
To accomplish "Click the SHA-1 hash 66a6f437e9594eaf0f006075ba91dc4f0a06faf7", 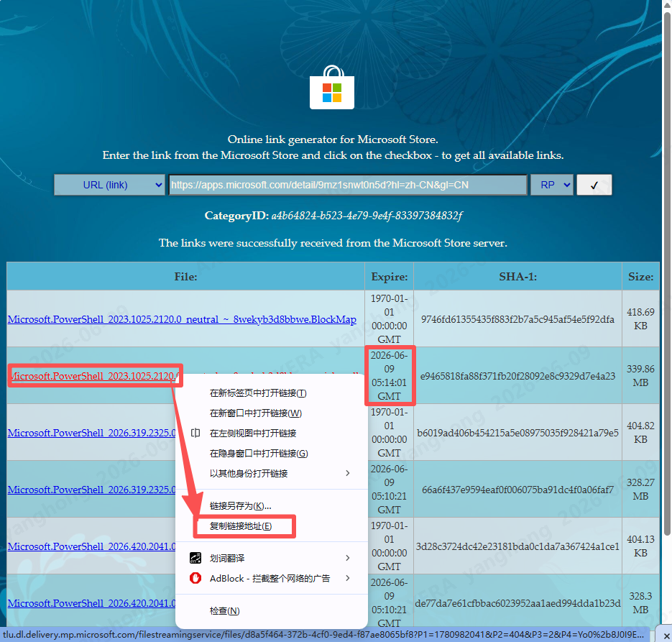I will coord(517,490).
